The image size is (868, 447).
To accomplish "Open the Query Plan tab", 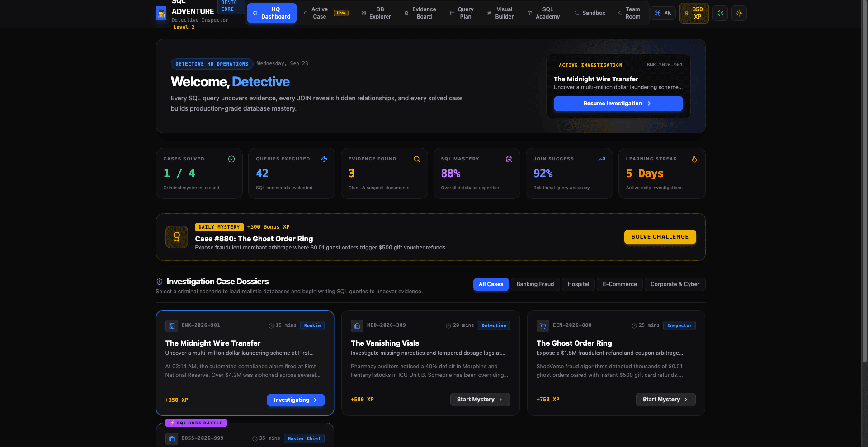I will [x=462, y=13].
